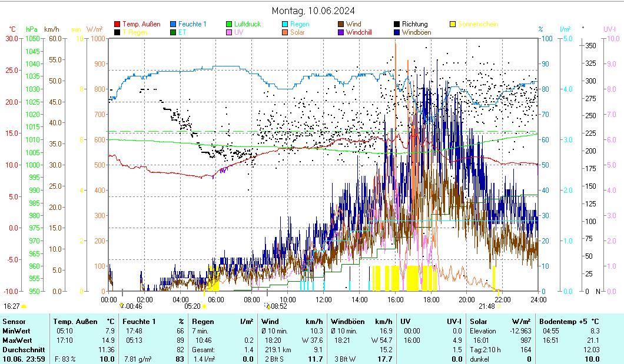The image size is (624, 364).
Task: Click the purple Windchill legend square
Action: 341,32
